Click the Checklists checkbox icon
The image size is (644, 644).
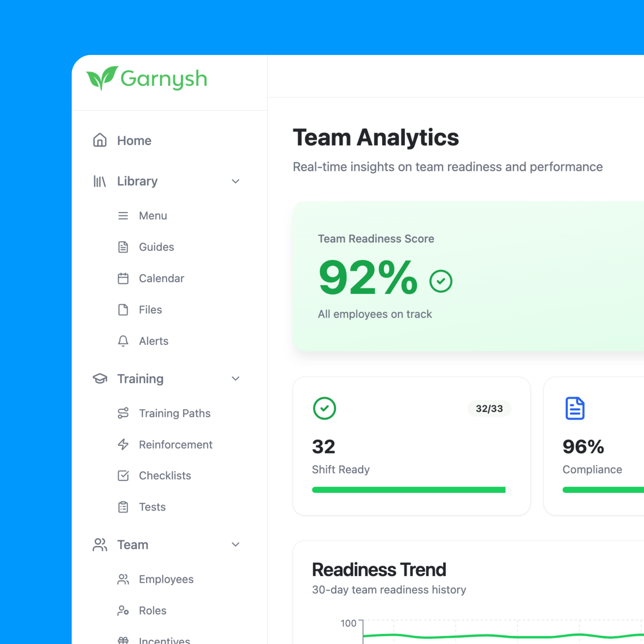click(123, 476)
